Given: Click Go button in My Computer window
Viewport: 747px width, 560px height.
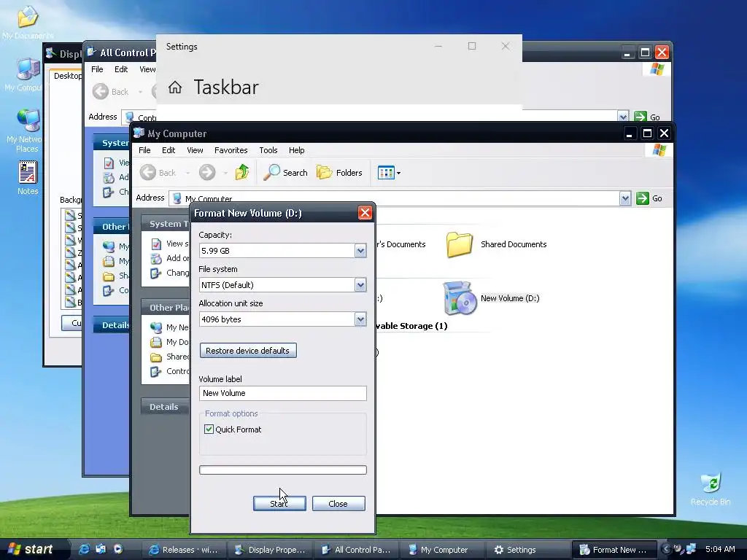Looking at the screenshot, I should click(649, 198).
